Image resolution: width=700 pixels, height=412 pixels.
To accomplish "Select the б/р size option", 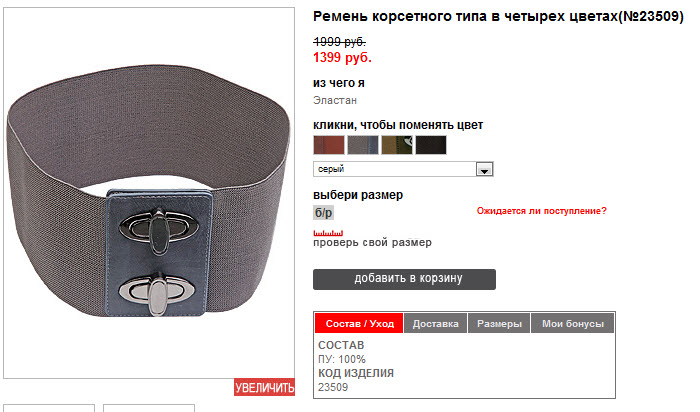I will pos(324,212).
